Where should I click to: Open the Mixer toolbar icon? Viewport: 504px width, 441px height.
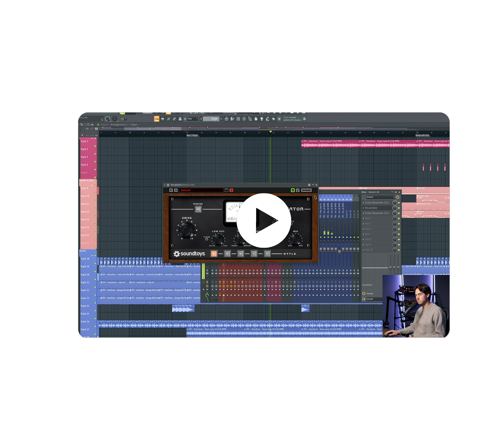pyautogui.click(x=244, y=119)
